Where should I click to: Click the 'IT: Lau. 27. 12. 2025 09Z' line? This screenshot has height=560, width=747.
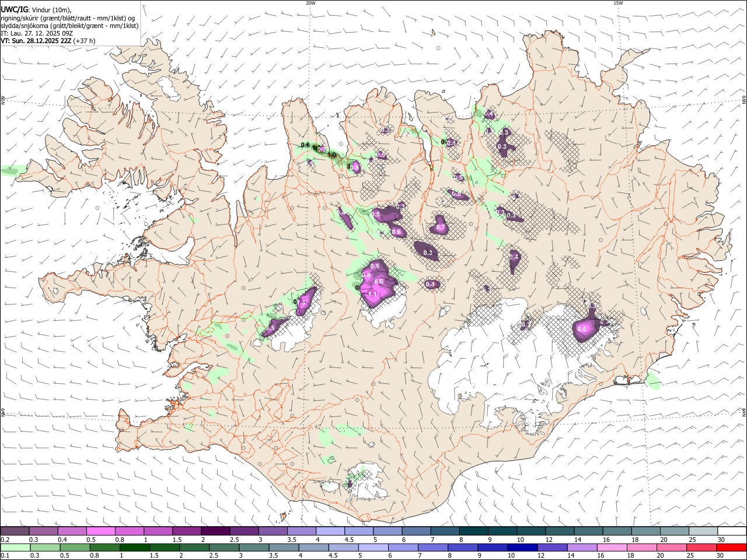37,33
